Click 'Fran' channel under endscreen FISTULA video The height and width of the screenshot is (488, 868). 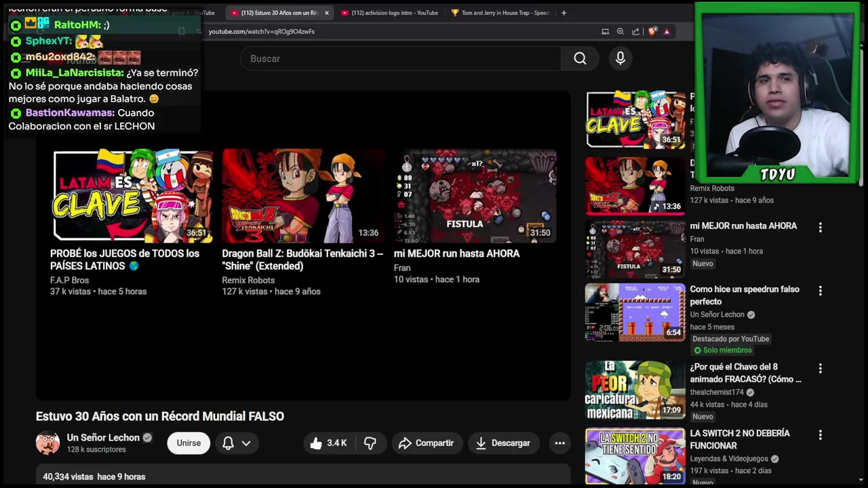402,268
